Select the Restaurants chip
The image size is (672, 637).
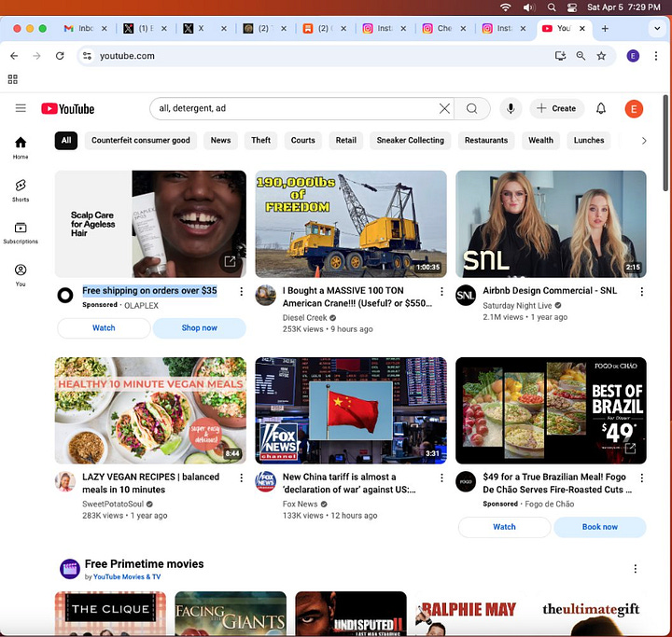click(x=486, y=141)
